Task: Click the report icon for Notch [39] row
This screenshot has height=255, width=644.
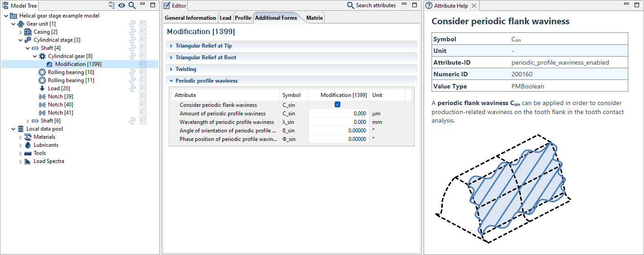Action: point(143,97)
